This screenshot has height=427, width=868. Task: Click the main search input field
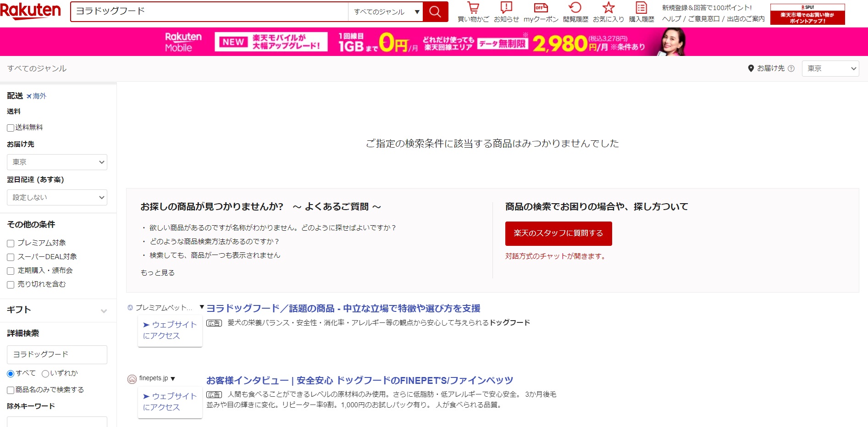[210, 12]
